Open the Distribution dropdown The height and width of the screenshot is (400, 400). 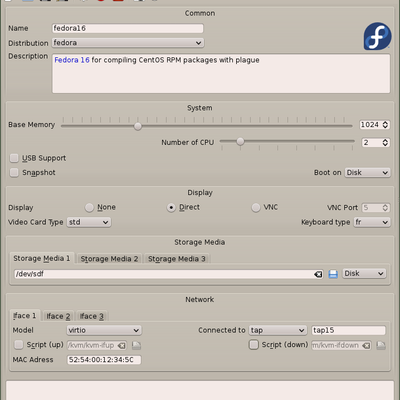pos(128,43)
